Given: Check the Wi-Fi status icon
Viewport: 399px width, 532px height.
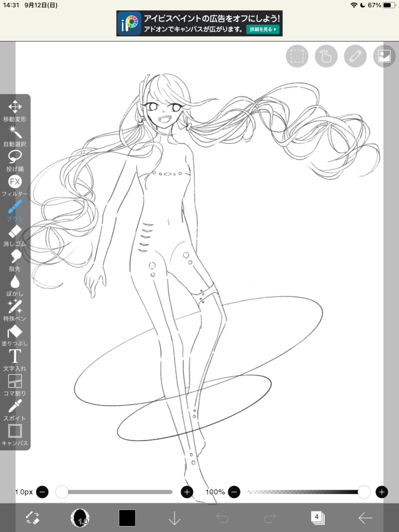Looking at the screenshot, I should click(x=354, y=5).
